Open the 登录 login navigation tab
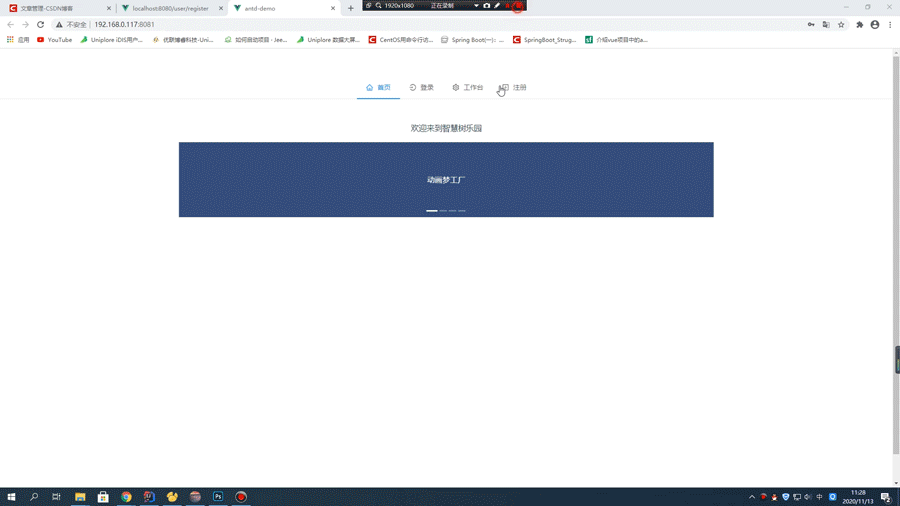This screenshot has width=900, height=506. 421,87
